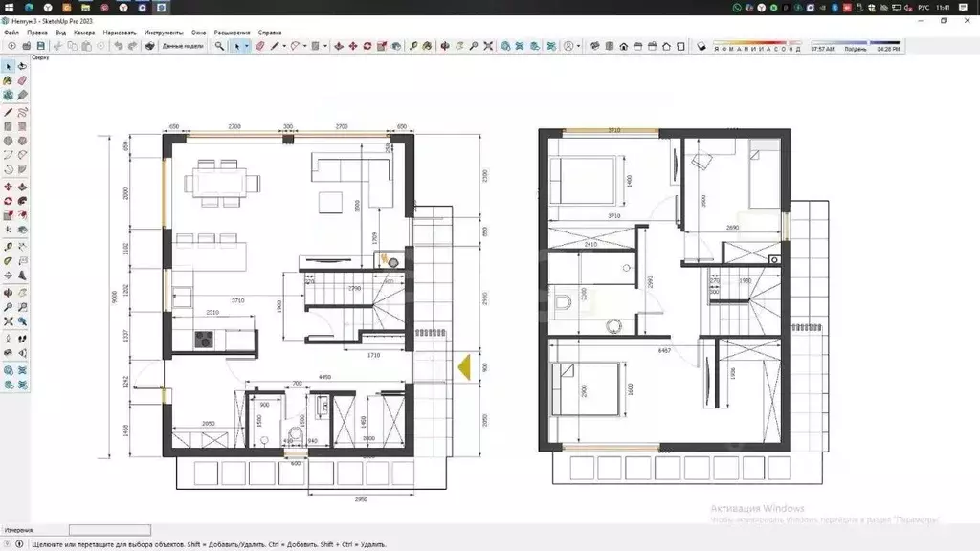Toggle shadows display icon
This screenshot has height=551, width=980.
click(702, 46)
